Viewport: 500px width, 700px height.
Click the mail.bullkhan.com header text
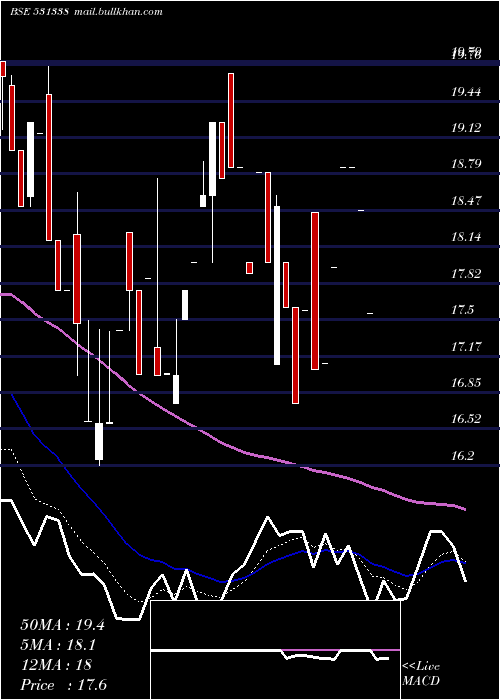pyautogui.click(x=117, y=12)
